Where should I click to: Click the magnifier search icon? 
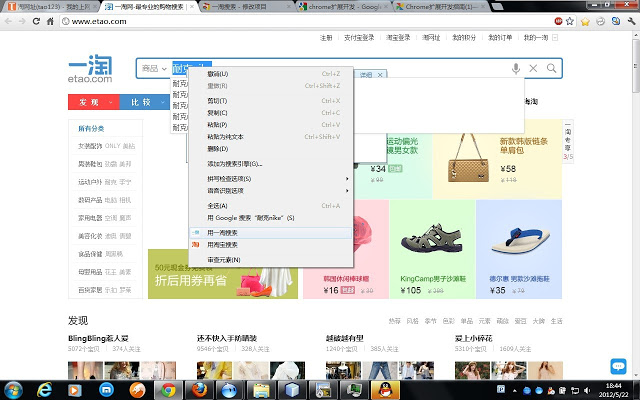coord(551,68)
